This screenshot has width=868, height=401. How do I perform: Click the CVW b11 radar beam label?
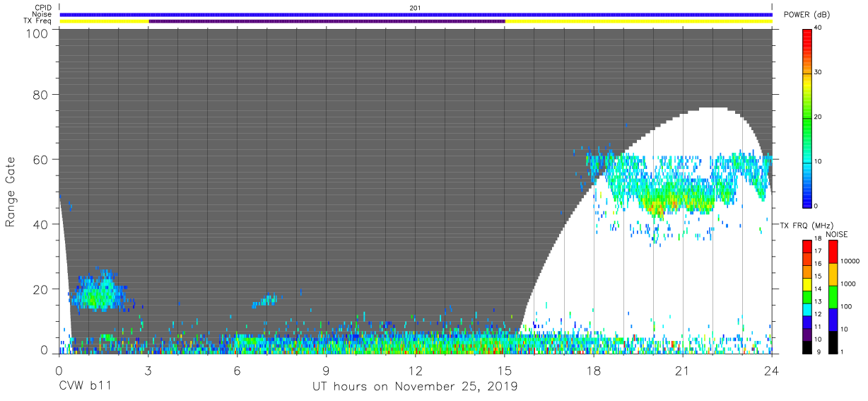85,386
